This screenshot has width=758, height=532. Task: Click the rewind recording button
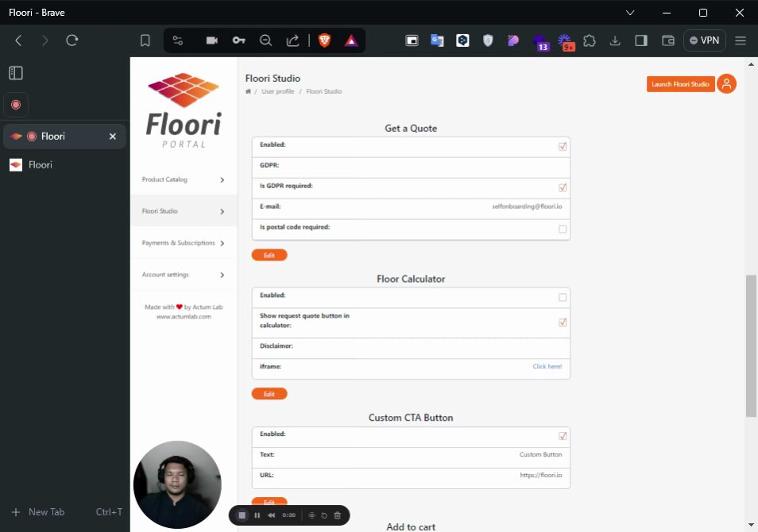(x=271, y=515)
